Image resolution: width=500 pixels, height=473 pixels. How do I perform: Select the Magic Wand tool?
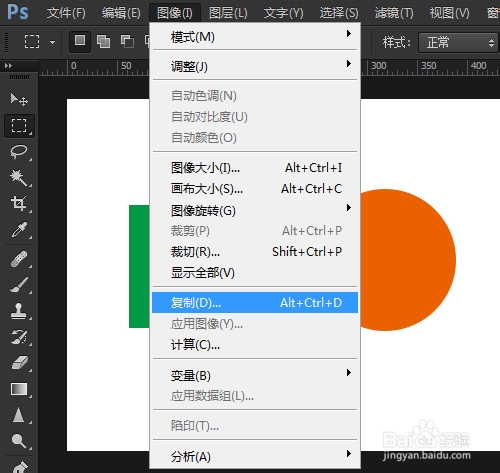click(x=19, y=178)
